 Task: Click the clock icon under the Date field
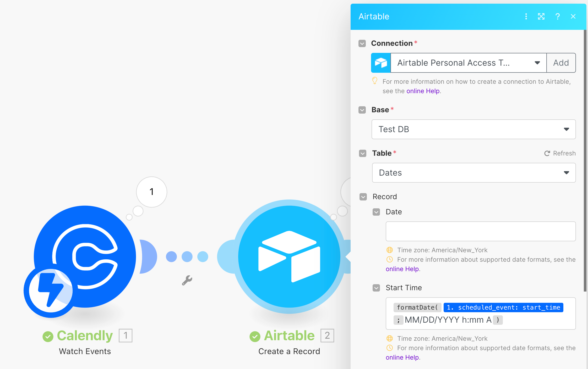(x=390, y=259)
